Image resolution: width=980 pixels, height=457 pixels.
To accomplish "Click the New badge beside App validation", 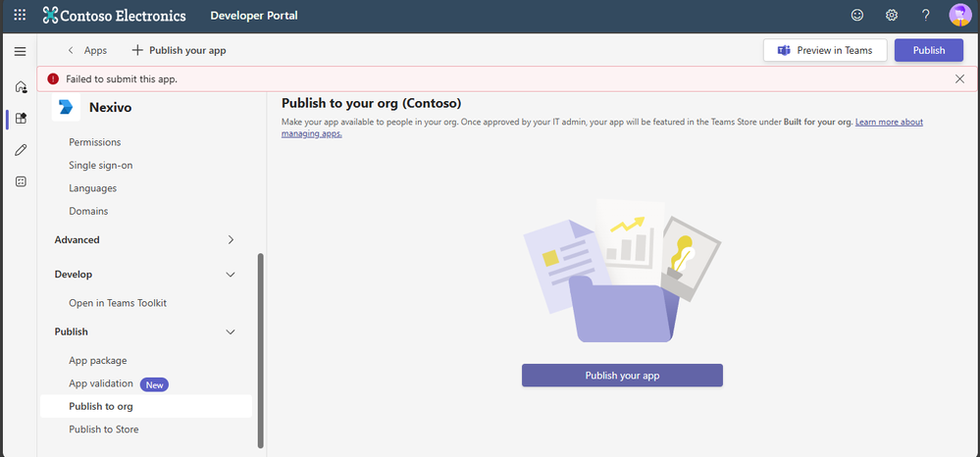I will [154, 385].
